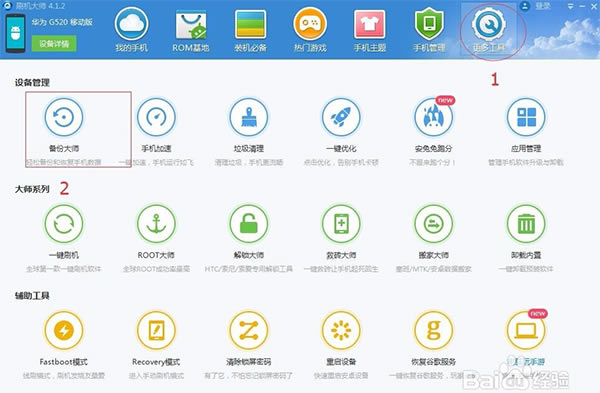Launch 手机加速 speedometer tool

tap(156, 117)
